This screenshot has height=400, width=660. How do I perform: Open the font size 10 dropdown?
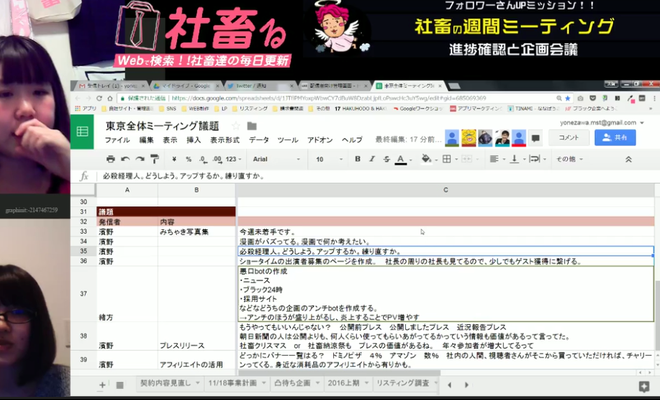click(x=323, y=158)
